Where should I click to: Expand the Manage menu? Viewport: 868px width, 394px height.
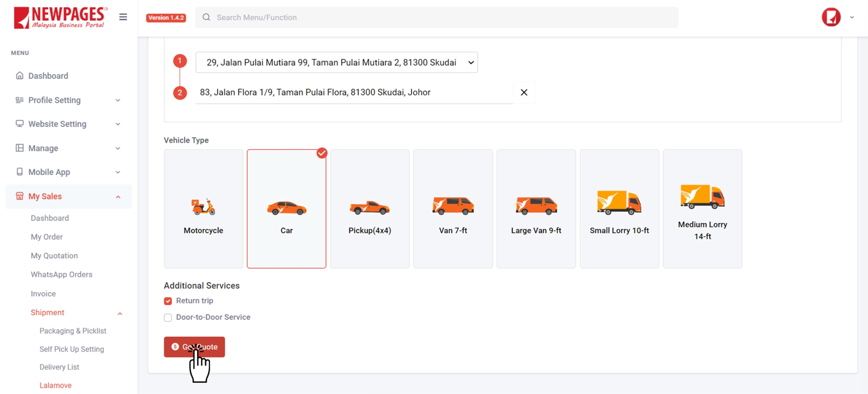pyautogui.click(x=118, y=148)
